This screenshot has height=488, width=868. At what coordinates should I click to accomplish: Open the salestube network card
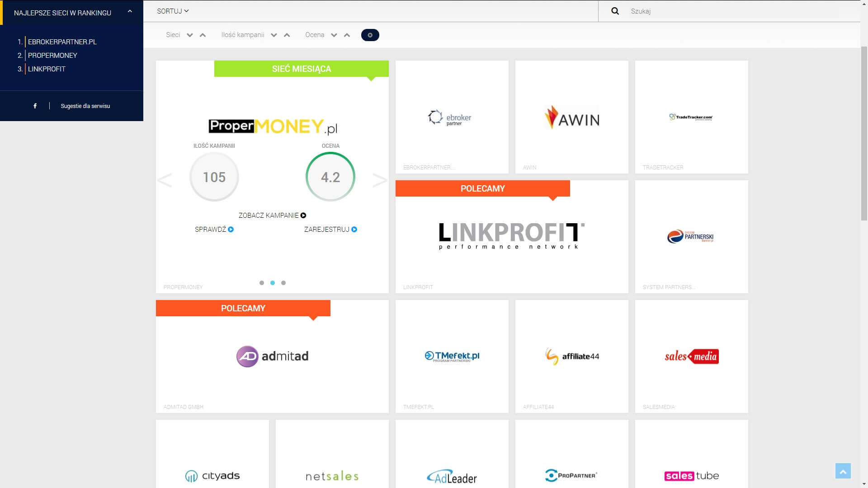692,454
